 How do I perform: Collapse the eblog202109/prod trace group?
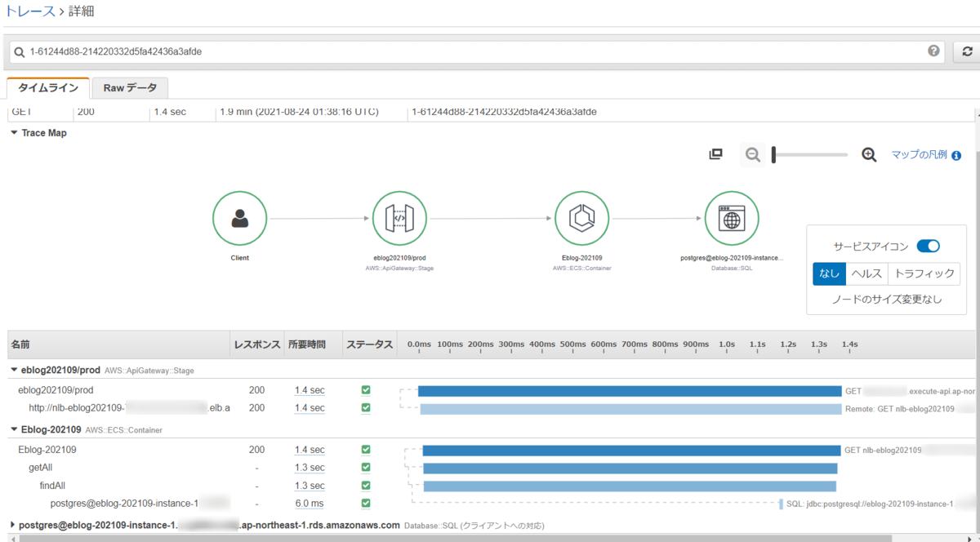pos(13,370)
